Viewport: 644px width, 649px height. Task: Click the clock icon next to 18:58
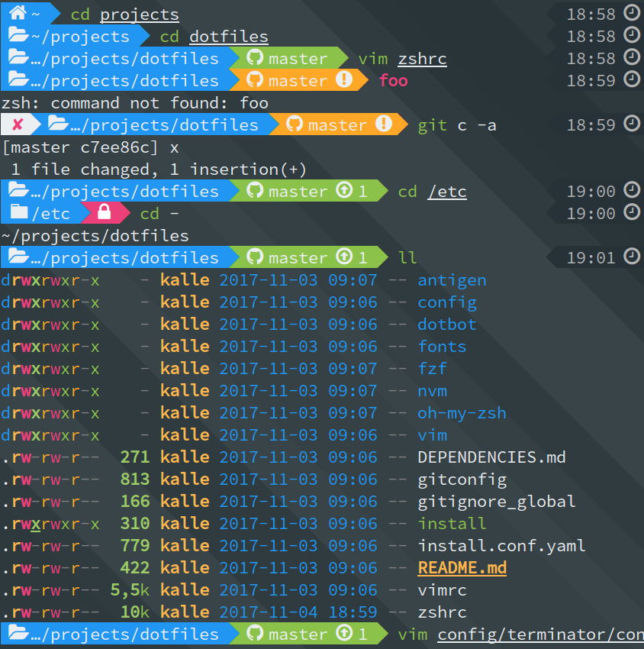[633, 12]
